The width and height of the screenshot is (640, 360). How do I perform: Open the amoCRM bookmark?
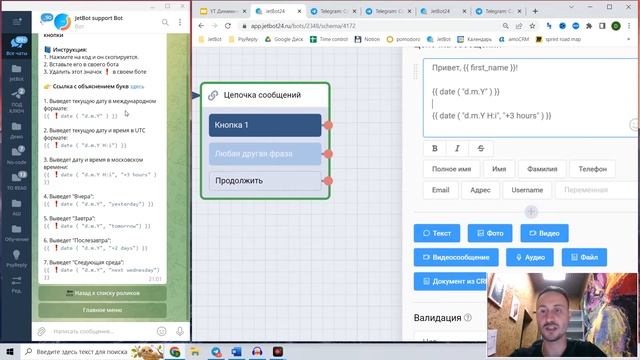513,39
